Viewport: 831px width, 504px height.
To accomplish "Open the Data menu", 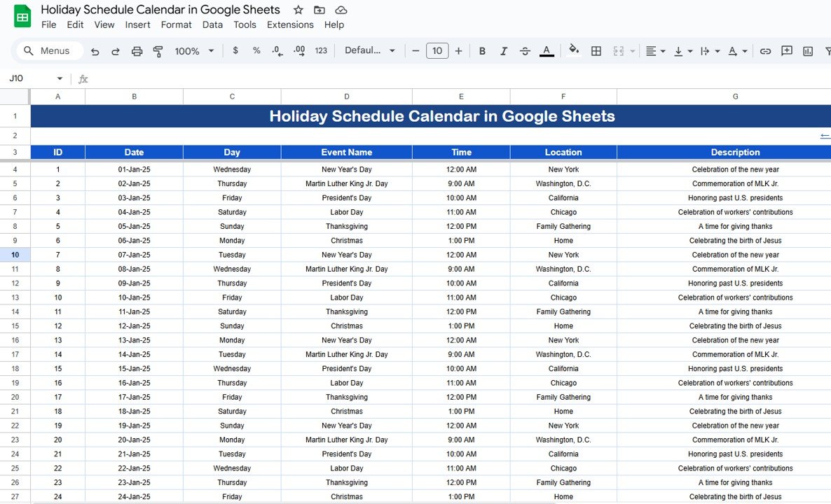I will coord(212,24).
